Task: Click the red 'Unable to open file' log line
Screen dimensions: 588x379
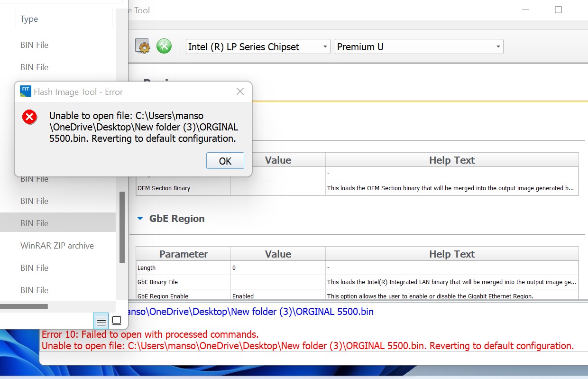Action: [308, 346]
